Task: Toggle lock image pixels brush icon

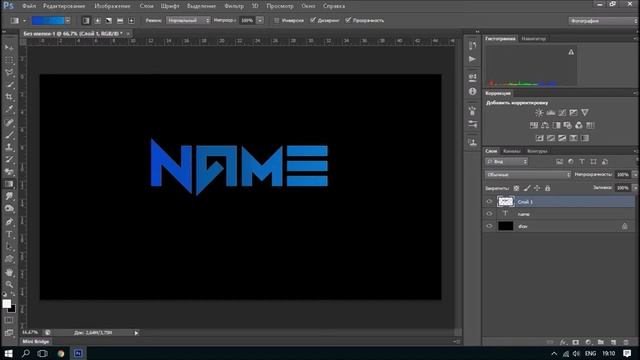Action: click(527, 188)
